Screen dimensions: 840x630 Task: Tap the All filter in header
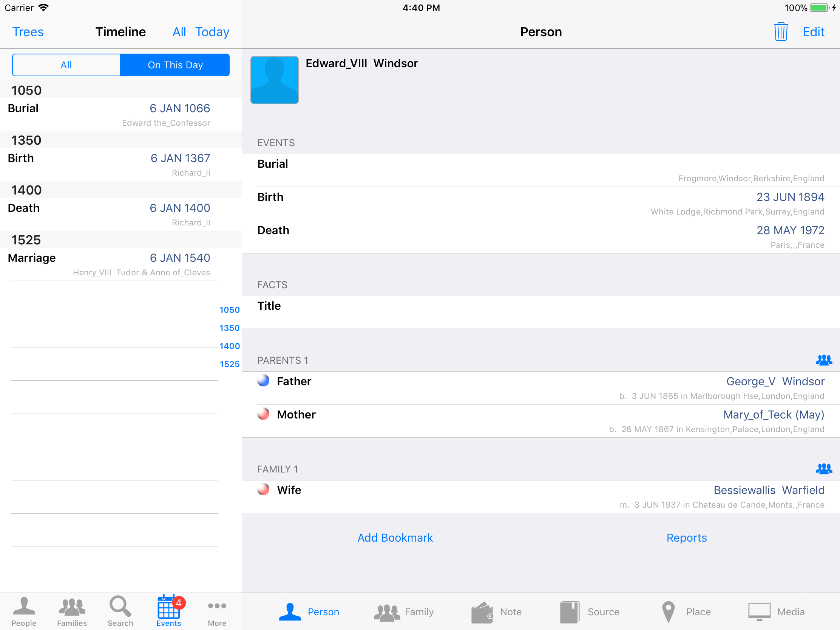click(179, 32)
